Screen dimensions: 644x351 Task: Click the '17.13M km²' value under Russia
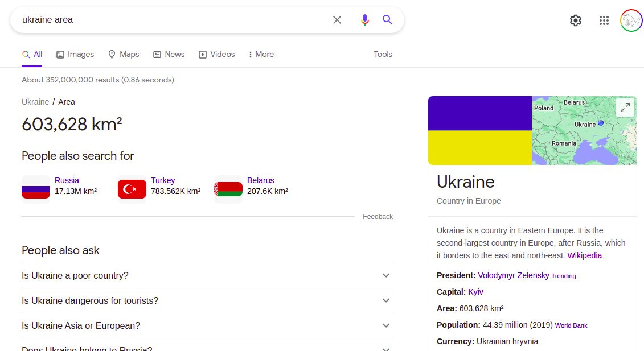click(76, 191)
